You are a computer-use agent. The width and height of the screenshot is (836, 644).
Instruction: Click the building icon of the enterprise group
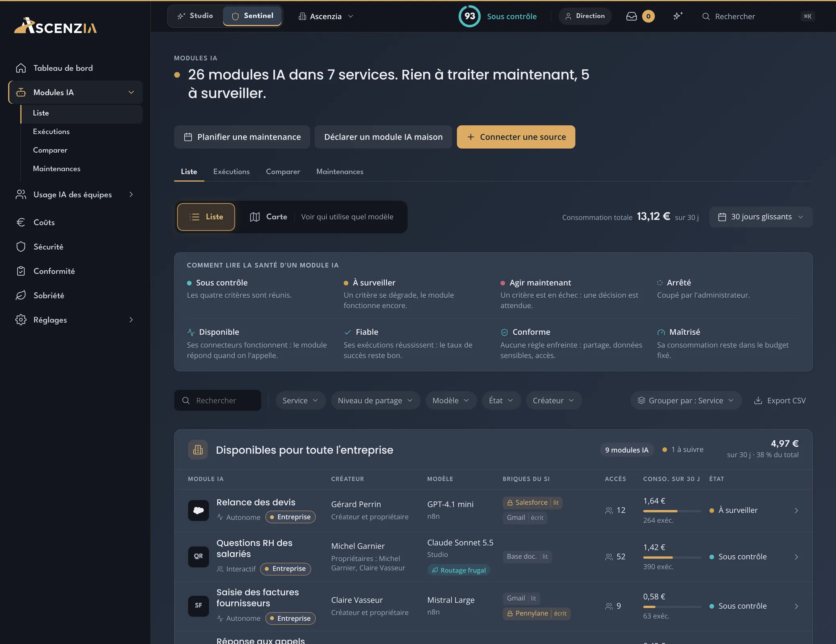tap(198, 450)
